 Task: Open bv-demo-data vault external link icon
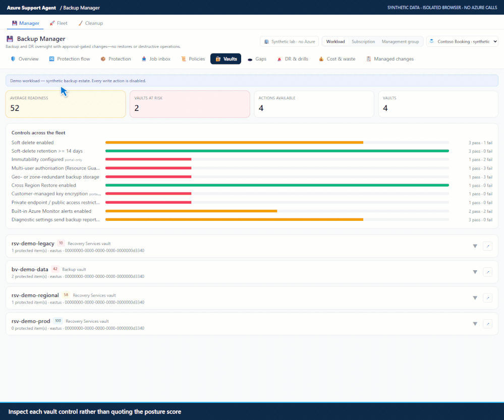coord(488,272)
